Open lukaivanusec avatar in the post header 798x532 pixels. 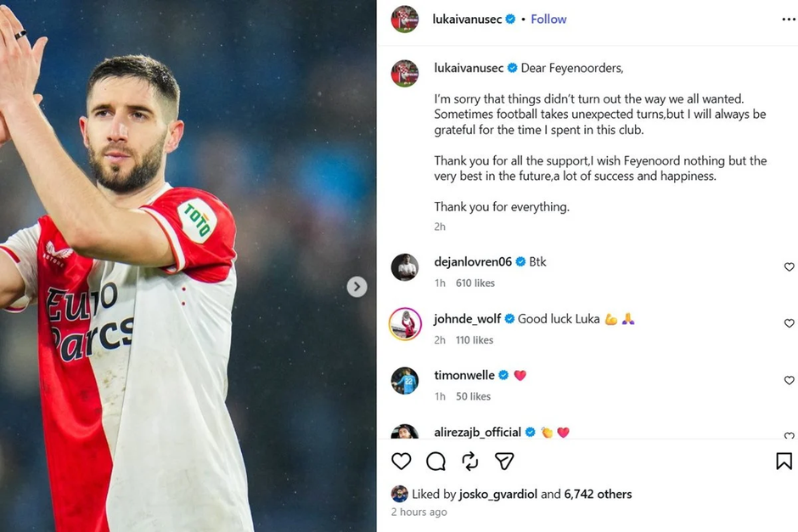tap(405, 20)
